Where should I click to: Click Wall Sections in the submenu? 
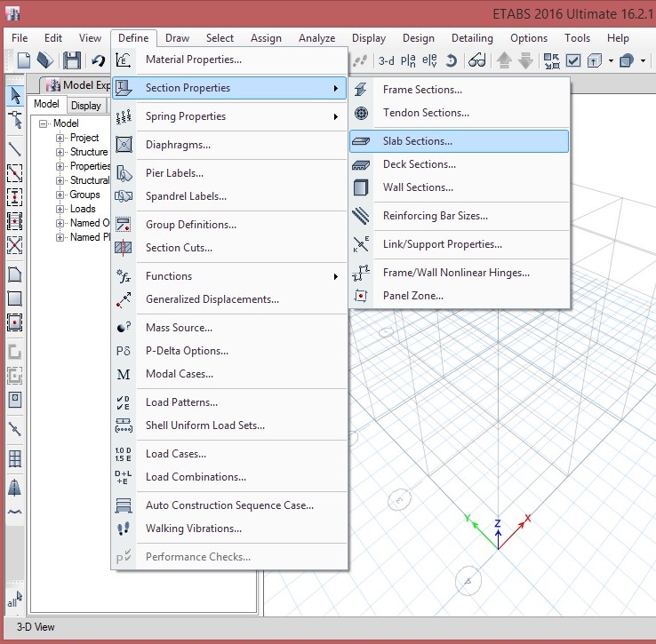coord(418,187)
